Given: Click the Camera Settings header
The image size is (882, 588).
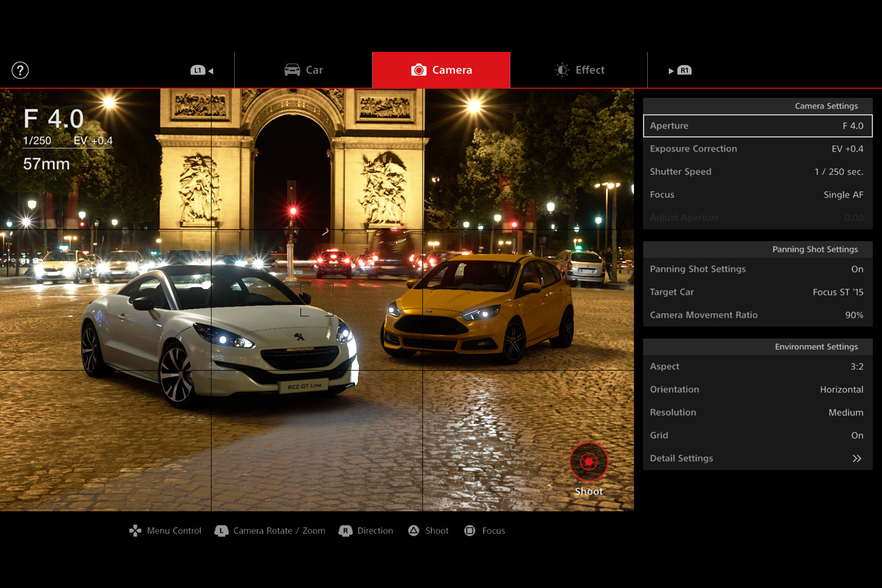Looking at the screenshot, I should tap(757, 106).
